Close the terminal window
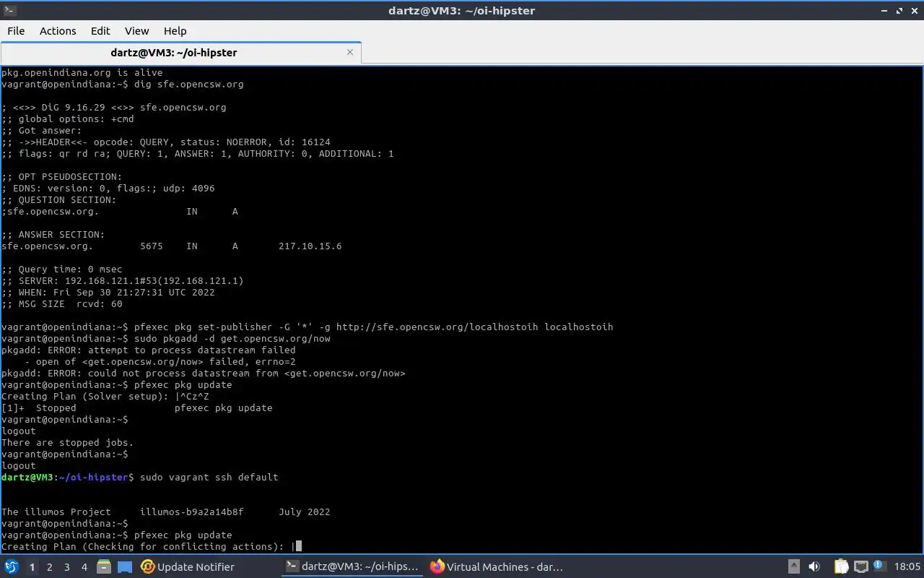Image resolution: width=924 pixels, height=578 pixels. tap(914, 11)
